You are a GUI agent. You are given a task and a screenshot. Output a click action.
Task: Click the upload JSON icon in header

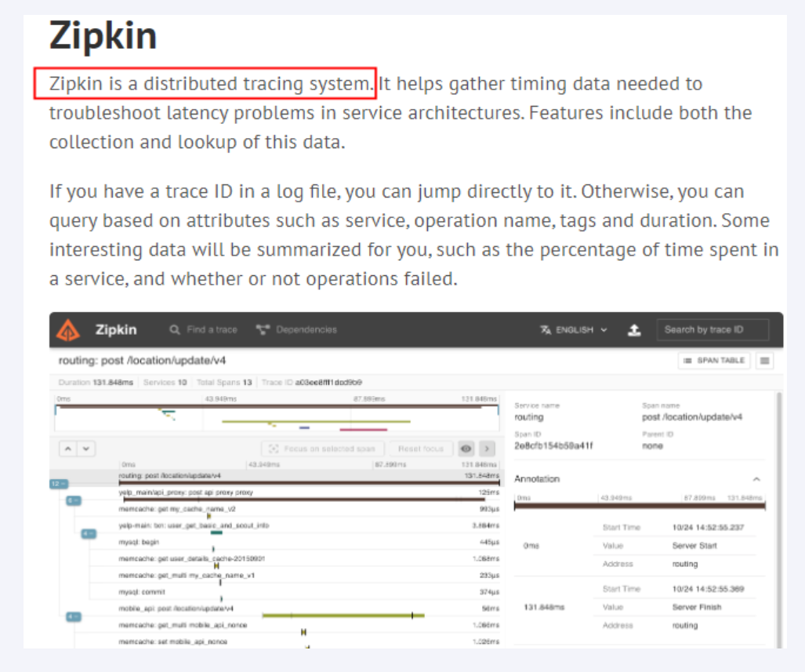(635, 330)
